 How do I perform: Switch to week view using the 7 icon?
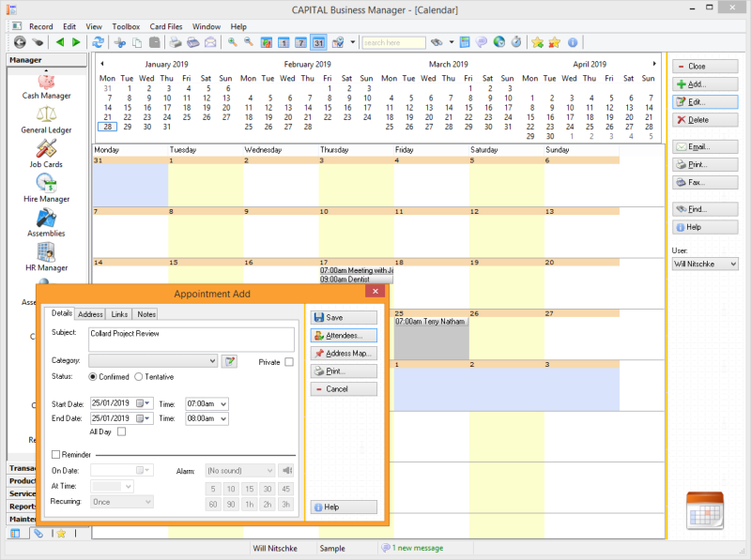tap(300, 42)
